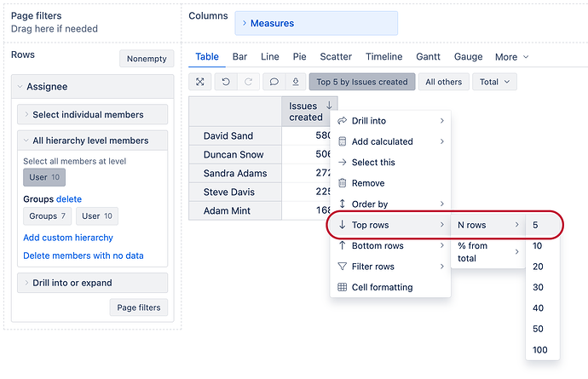Click Add custom hierarchy link
588x379 pixels.
click(x=68, y=238)
